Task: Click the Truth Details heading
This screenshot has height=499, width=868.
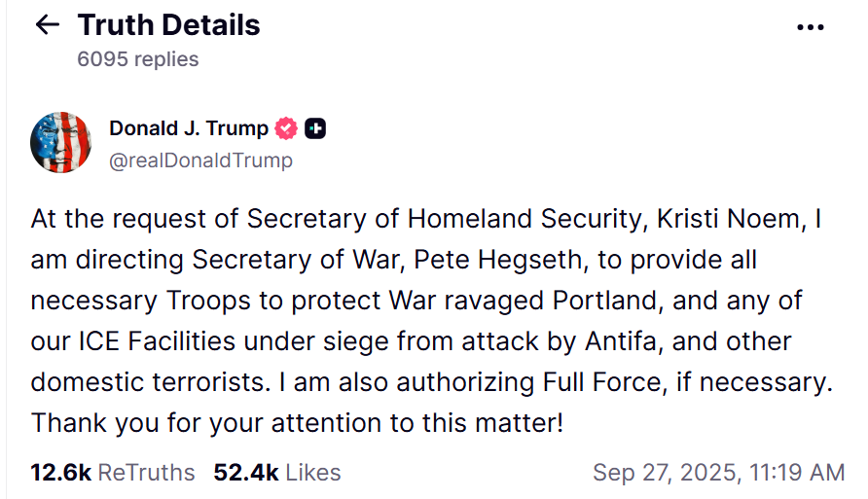Action: 168,24
